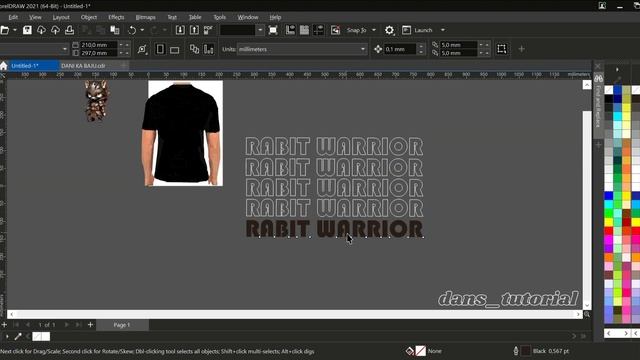Toggle the Show rulers icon
This screenshot has height=360, width=640.
coord(290,30)
